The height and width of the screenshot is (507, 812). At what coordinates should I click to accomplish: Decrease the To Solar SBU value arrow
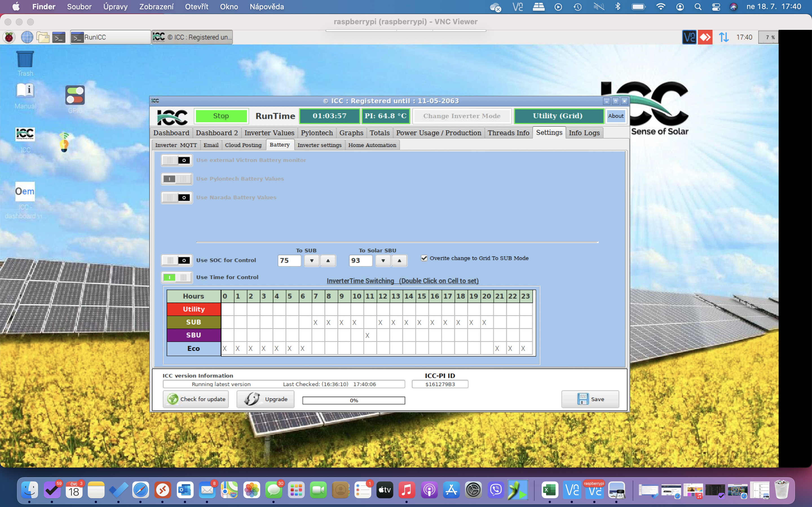383,261
